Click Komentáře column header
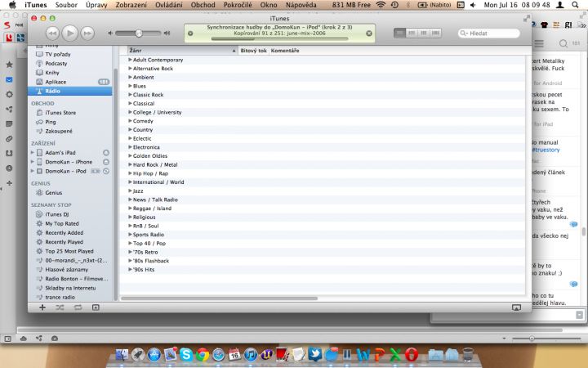The image size is (588, 368). [x=285, y=51]
